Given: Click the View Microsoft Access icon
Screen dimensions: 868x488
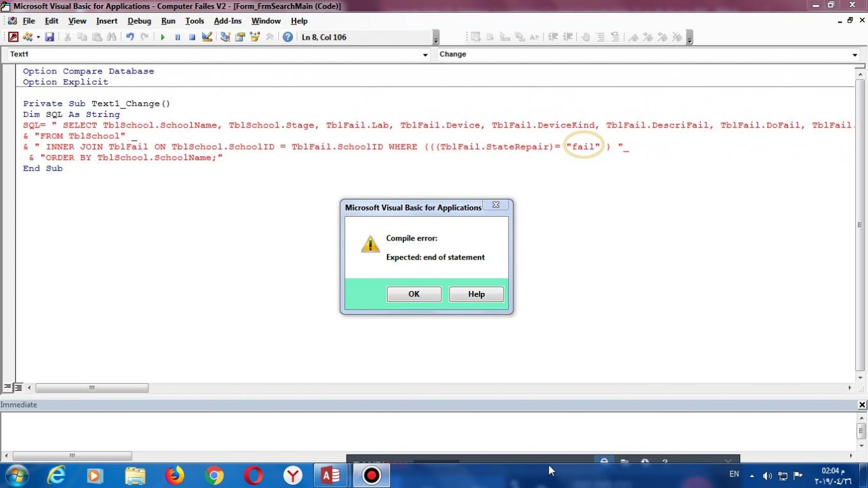Looking at the screenshot, I should point(13,37).
